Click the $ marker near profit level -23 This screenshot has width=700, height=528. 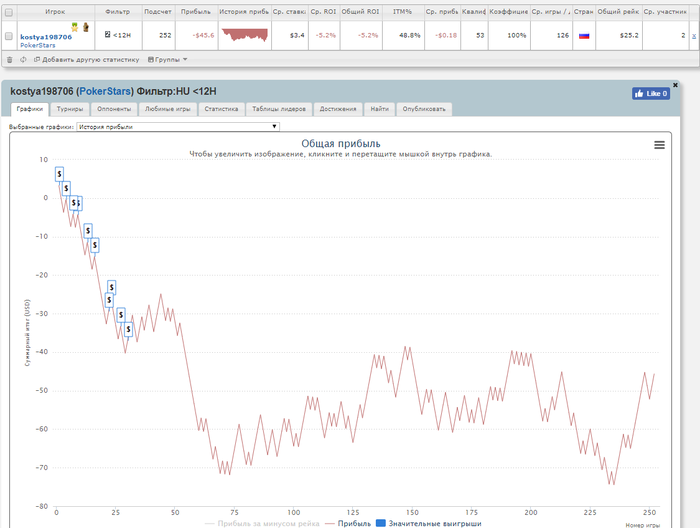tap(112, 287)
